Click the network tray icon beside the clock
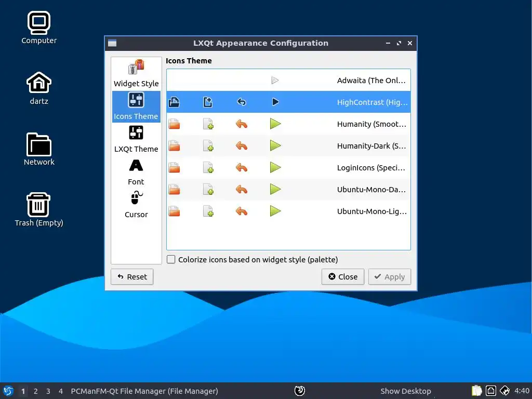 (x=505, y=391)
